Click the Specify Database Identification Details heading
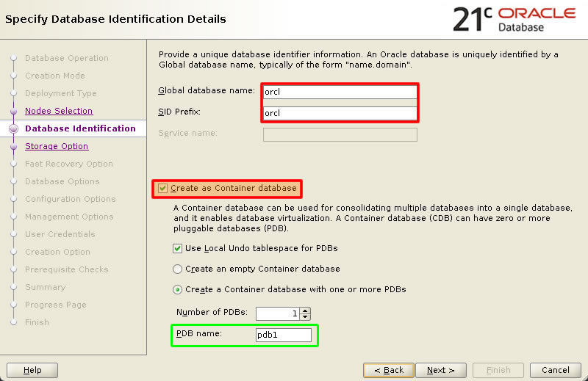Viewport: 588px width, 381px height. pos(115,19)
